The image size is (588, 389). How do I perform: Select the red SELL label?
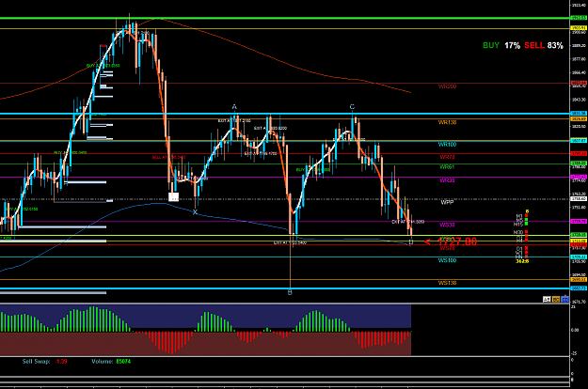534,45
